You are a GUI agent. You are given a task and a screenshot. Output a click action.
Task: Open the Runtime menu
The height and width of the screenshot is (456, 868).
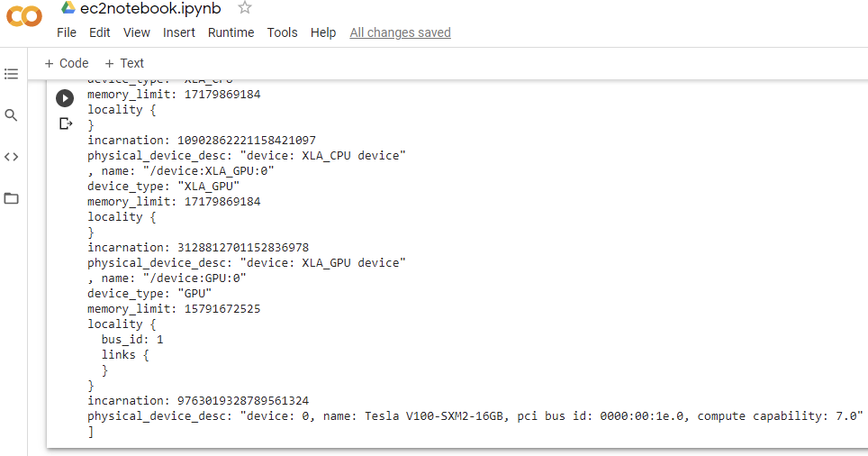[x=231, y=32]
